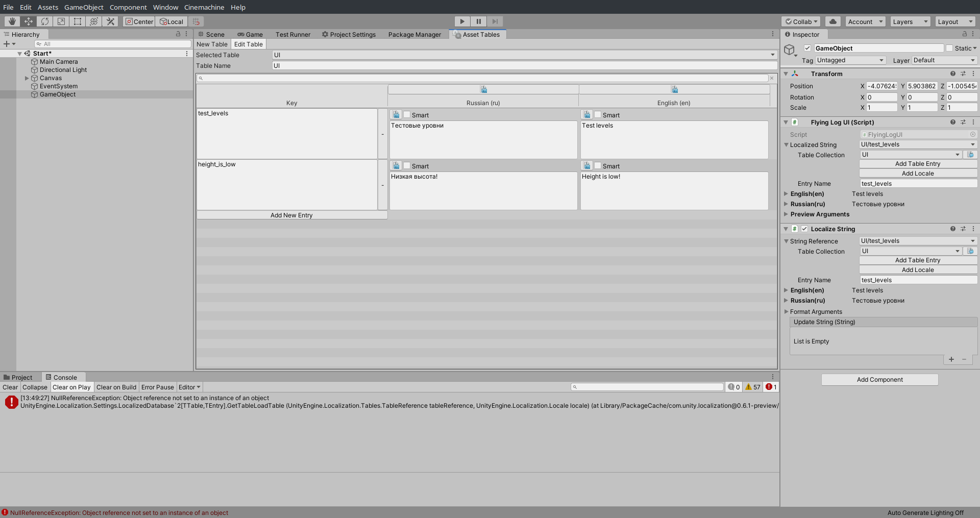Enable the Static checkbox

[x=949, y=48]
